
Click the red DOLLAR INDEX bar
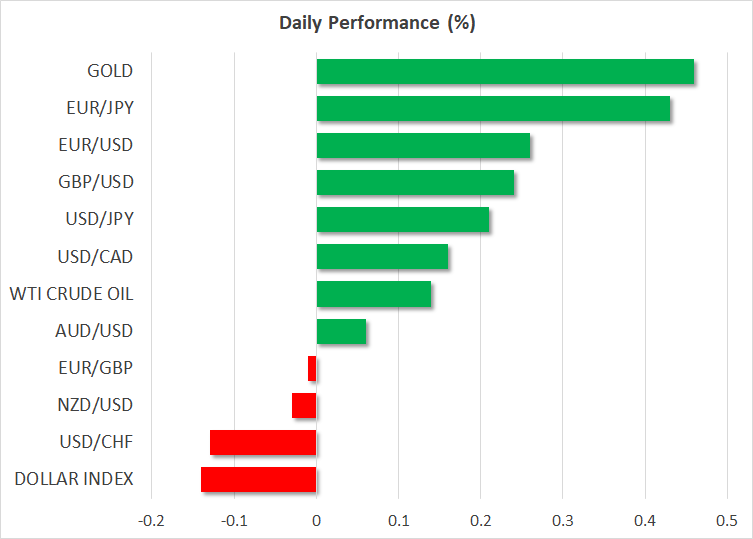[x=259, y=479]
